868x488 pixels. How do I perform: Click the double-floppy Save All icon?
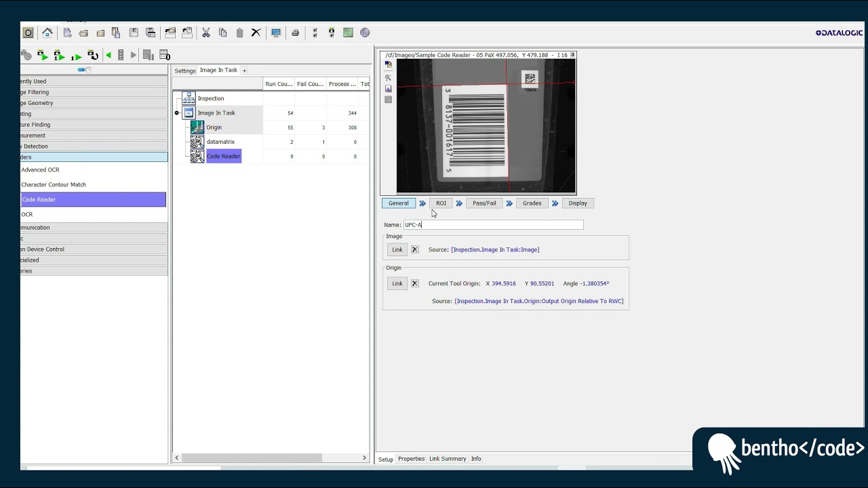[x=151, y=33]
